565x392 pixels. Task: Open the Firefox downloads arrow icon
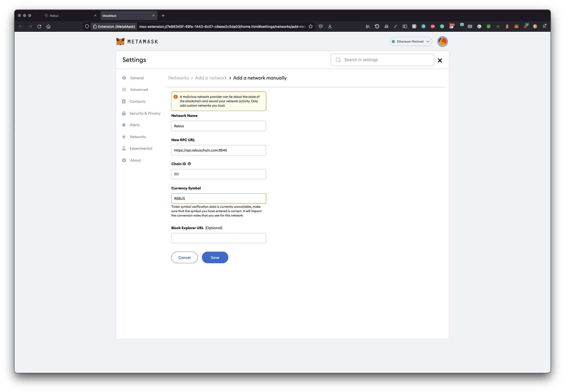tap(330, 26)
